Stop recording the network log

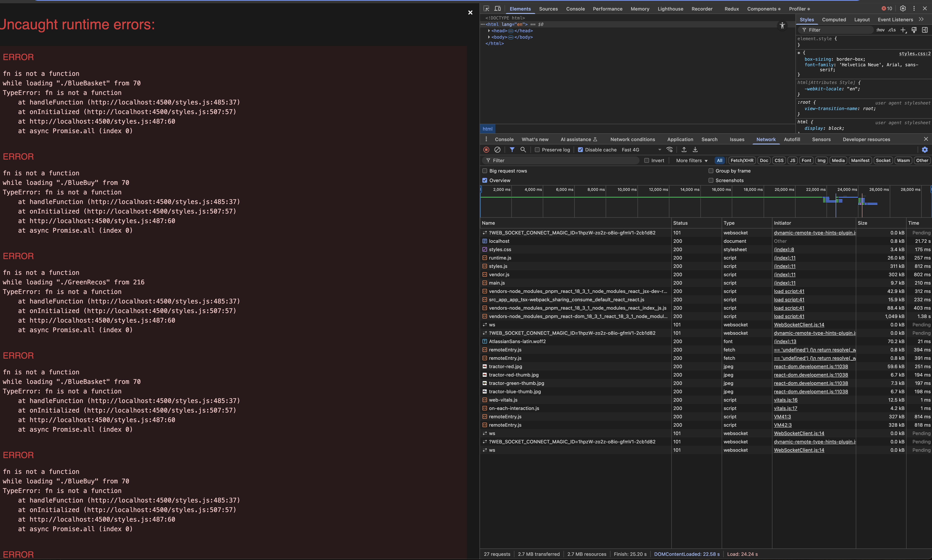(x=486, y=150)
